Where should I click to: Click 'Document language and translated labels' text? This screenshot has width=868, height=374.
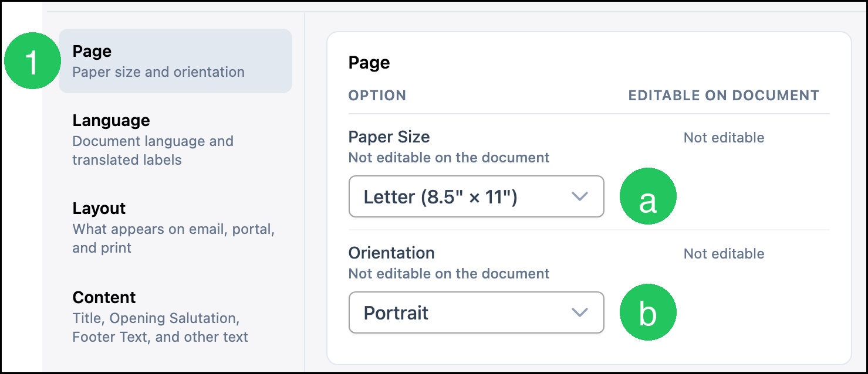(x=153, y=151)
